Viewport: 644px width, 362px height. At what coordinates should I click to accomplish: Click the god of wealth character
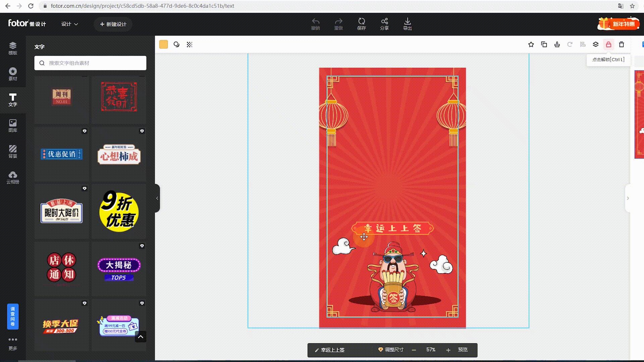pyautogui.click(x=393, y=277)
